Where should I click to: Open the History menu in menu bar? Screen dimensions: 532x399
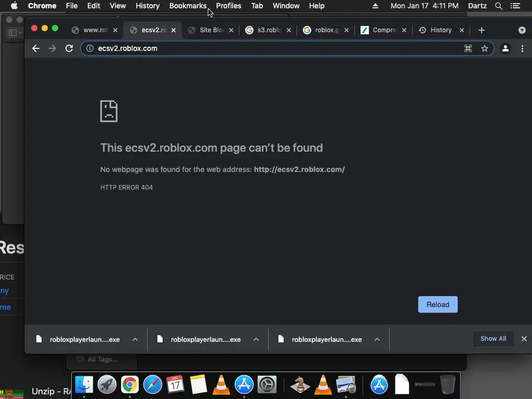(148, 6)
